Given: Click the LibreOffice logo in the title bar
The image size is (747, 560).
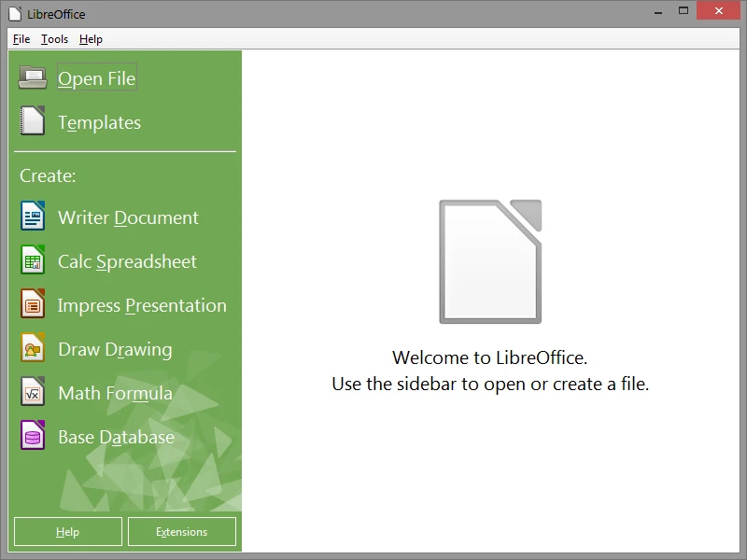Looking at the screenshot, I should [12, 13].
